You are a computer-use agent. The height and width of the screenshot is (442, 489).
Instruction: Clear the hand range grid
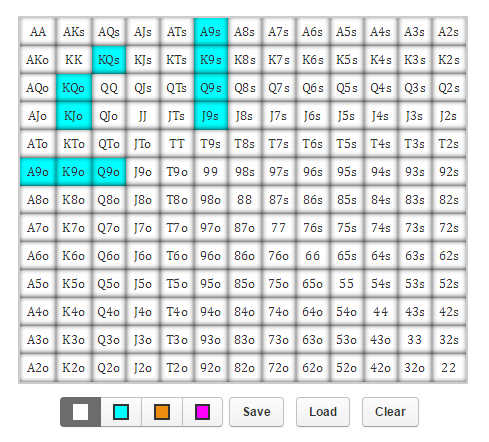pos(390,412)
